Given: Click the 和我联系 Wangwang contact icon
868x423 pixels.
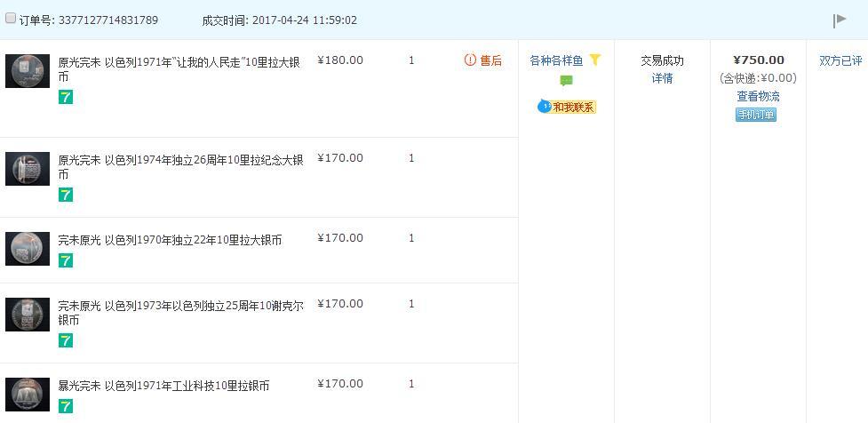Looking at the screenshot, I should pos(566,107).
